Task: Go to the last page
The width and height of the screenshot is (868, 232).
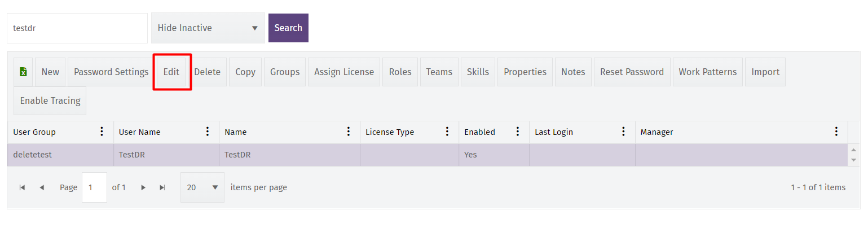Action: [162, 187]
